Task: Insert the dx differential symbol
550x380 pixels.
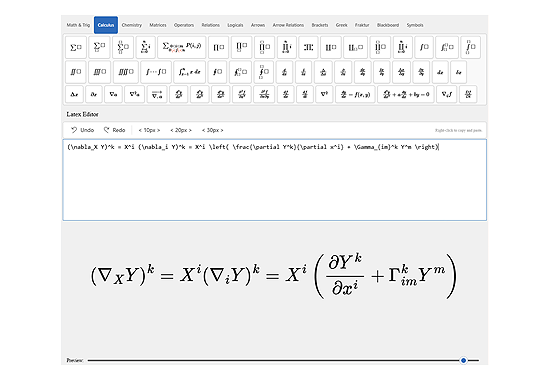Action: pyautogui.click(x=440, y=72)
